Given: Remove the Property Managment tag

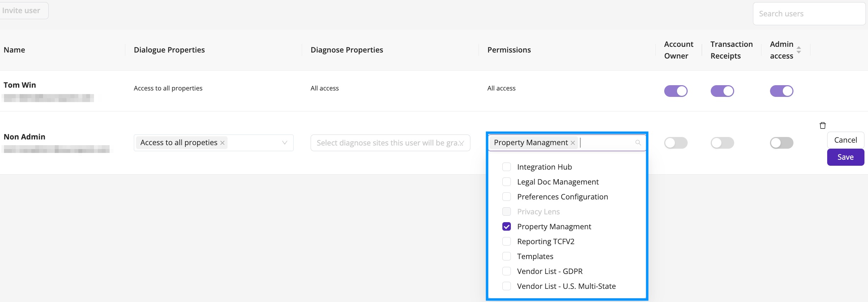Looking at the screenshot, I should pos(573,143).
